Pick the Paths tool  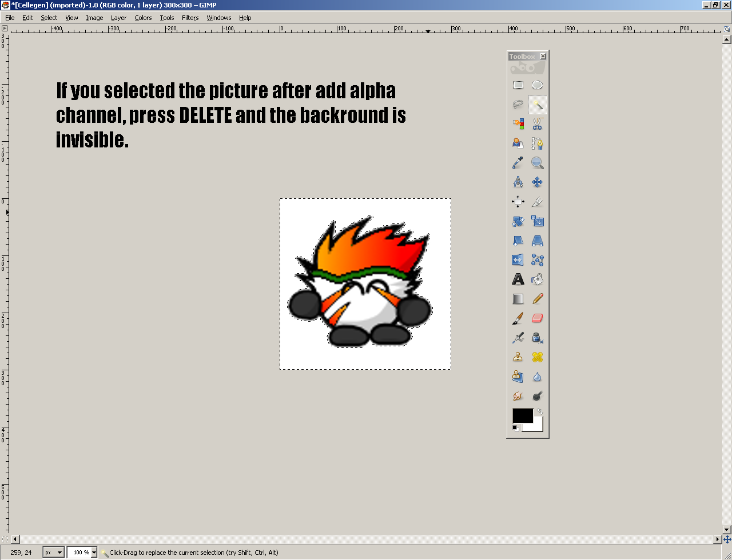pos(537,143)
